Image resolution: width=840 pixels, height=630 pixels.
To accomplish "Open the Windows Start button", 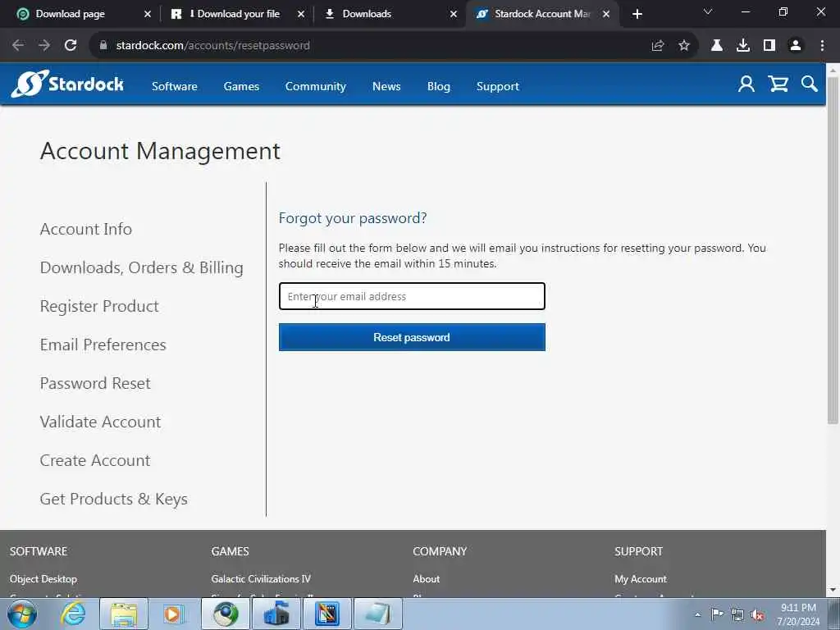I will 22,614.
